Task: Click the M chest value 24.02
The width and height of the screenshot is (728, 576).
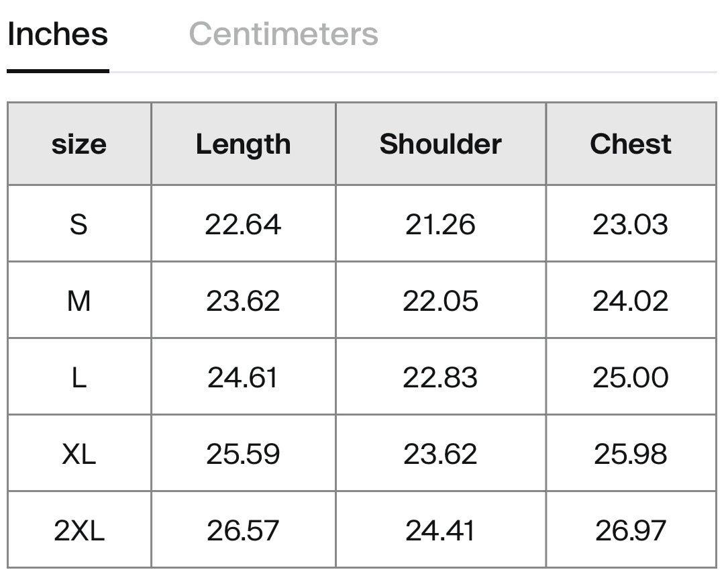Action: (631, 301)
